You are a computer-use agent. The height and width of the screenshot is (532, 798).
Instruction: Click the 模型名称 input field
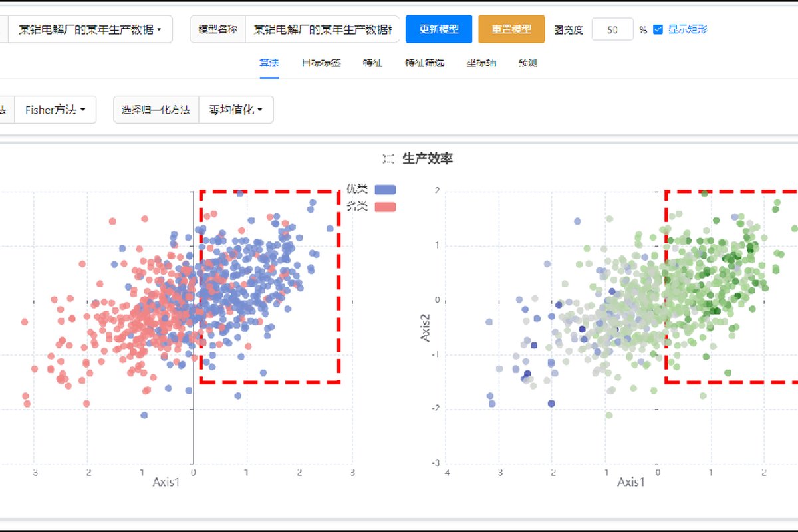click(x=322, y=29)
